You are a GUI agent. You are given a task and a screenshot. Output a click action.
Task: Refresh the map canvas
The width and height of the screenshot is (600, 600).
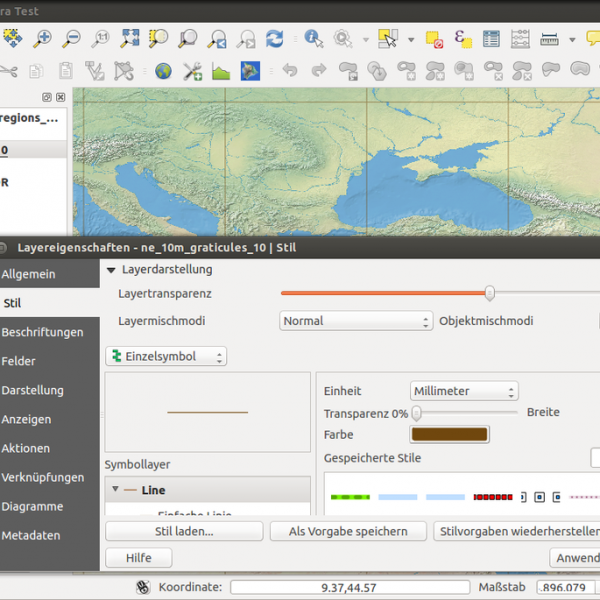275,38
